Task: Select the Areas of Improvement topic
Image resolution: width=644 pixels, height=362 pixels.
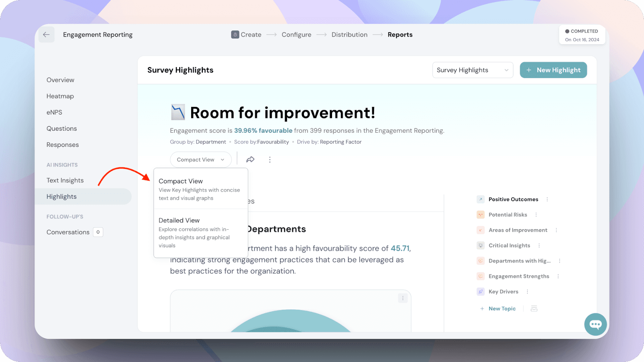Action: click(x=518, y=230)
